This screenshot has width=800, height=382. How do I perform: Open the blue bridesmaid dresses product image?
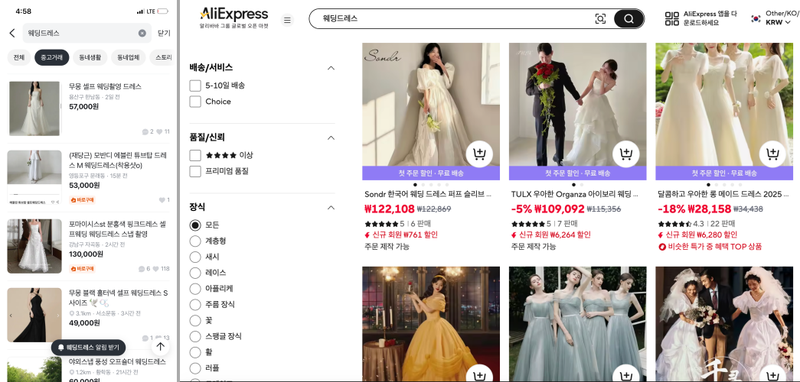[x=578, y=324]
